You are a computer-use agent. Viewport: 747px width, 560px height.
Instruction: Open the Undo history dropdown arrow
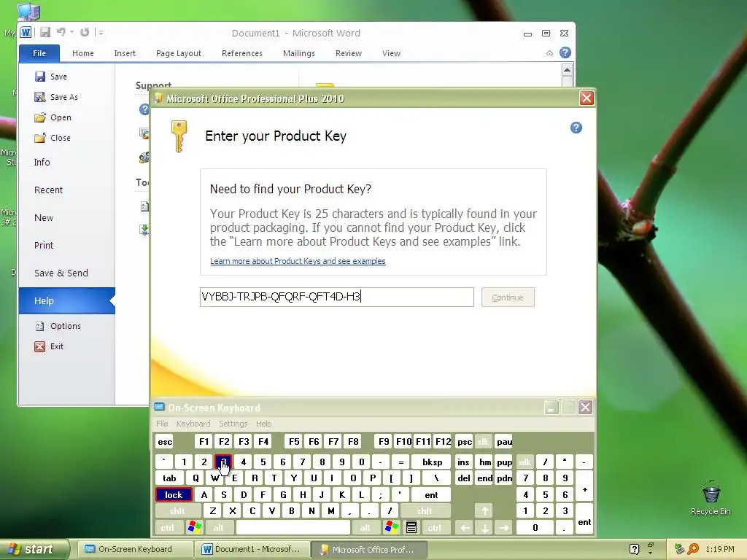coord(72,32)
